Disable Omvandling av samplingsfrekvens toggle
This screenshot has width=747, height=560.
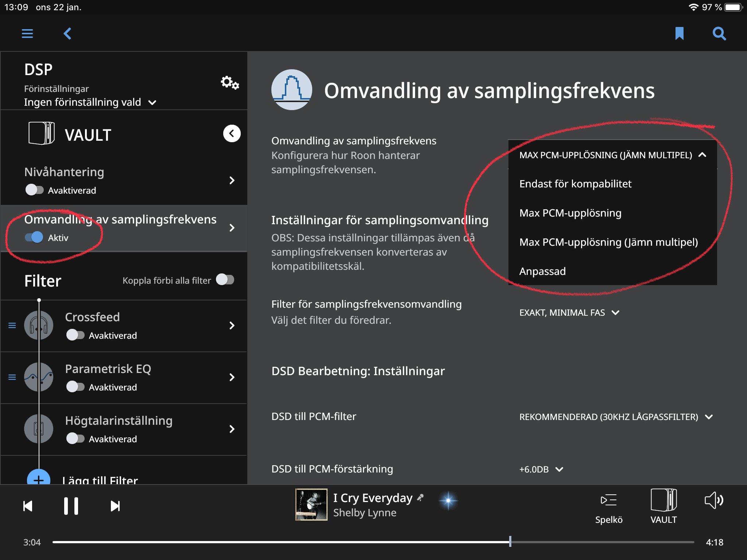(x=35, y=237)
